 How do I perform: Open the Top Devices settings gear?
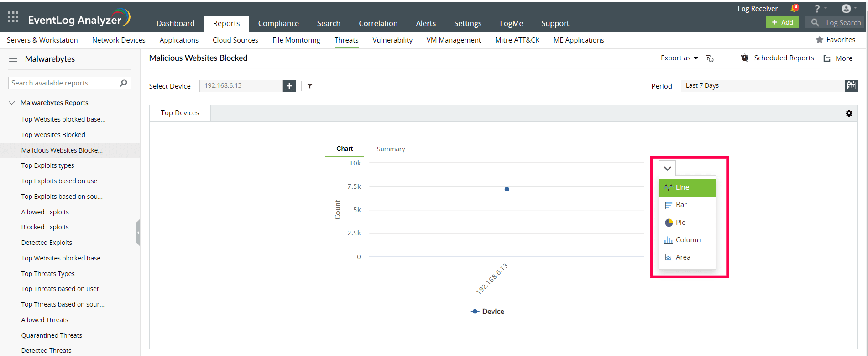(x=849, y=113)
